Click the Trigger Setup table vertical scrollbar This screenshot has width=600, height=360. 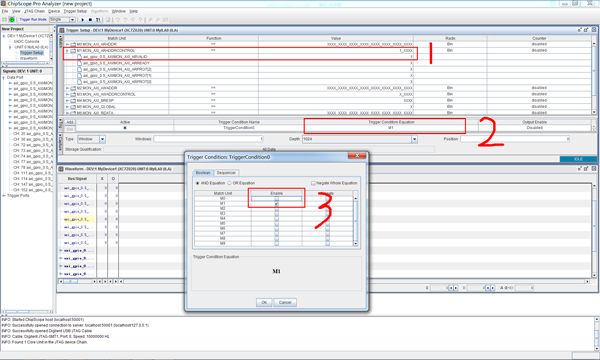tap(594, 78)
